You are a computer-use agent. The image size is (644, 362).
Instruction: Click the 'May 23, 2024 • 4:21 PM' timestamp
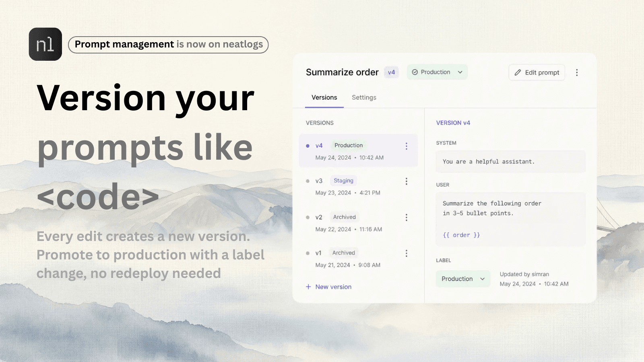tap(348, 193)
